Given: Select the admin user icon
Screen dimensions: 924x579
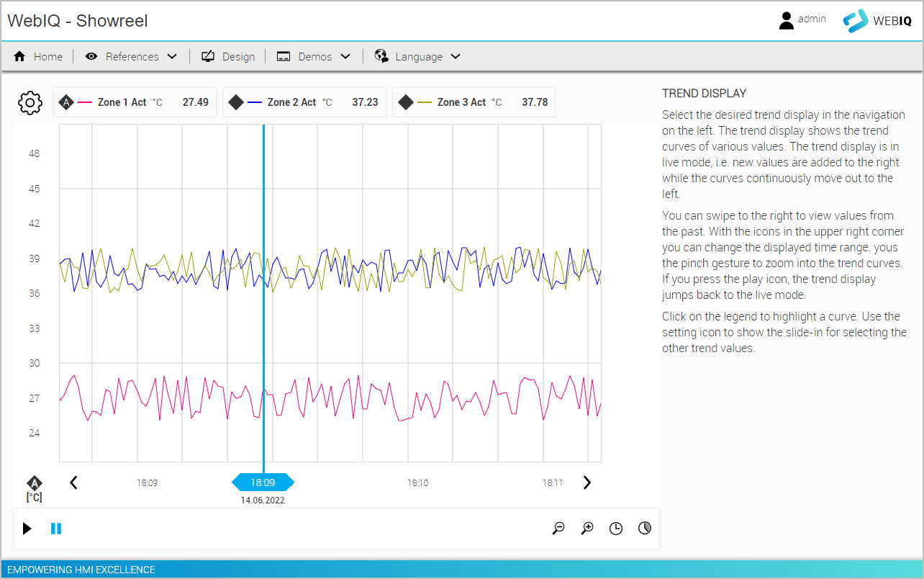Looking at the screenshot, I should coord(787,19).
